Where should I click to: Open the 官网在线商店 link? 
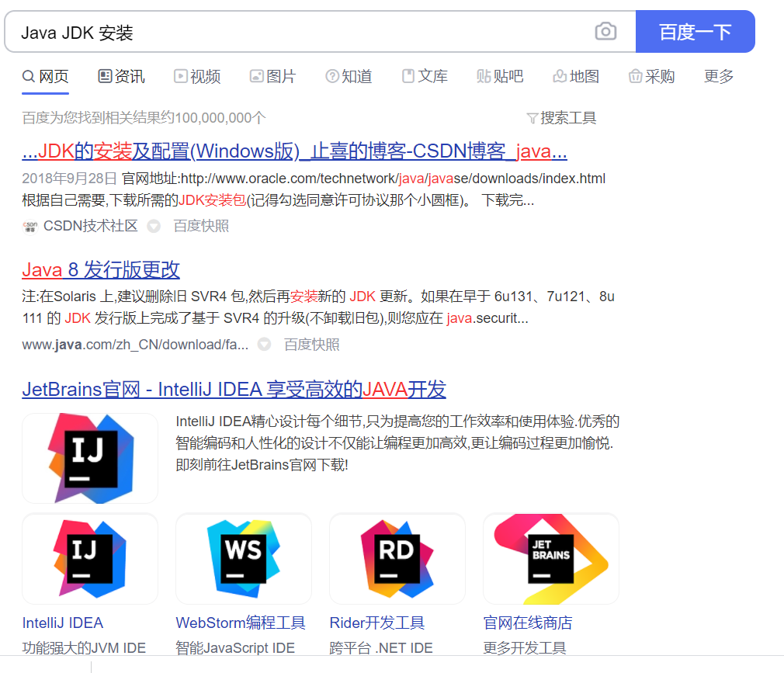tap(528, 623)
